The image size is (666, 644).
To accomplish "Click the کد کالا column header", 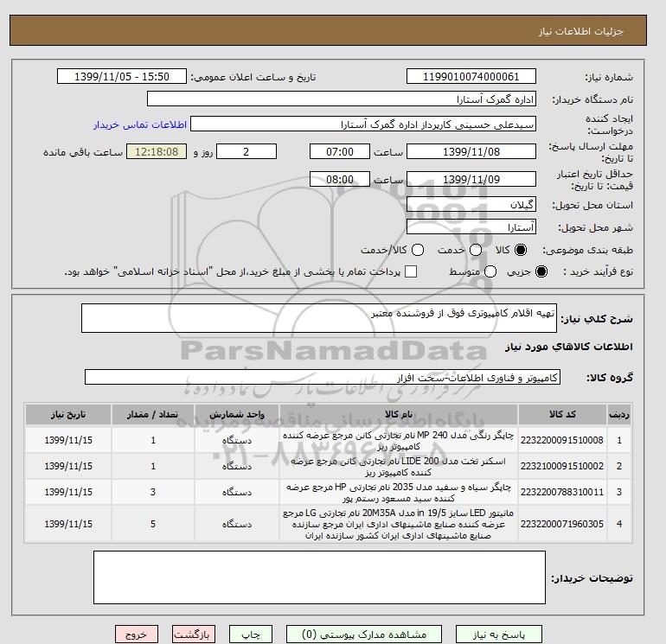I will [562, 414].
